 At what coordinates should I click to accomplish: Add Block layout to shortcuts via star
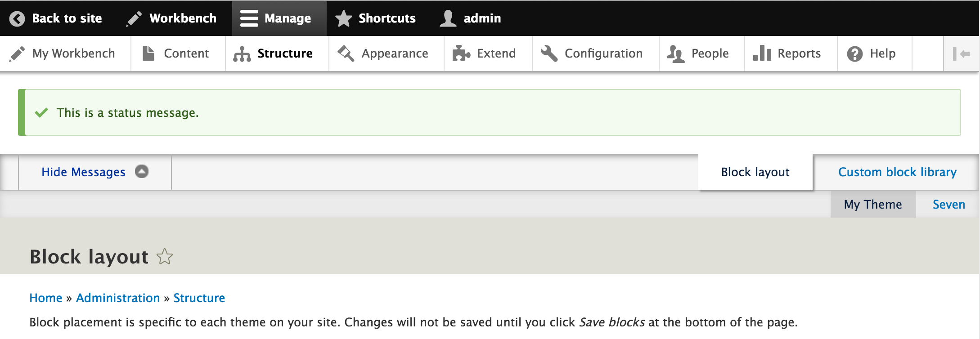point(165,257)
